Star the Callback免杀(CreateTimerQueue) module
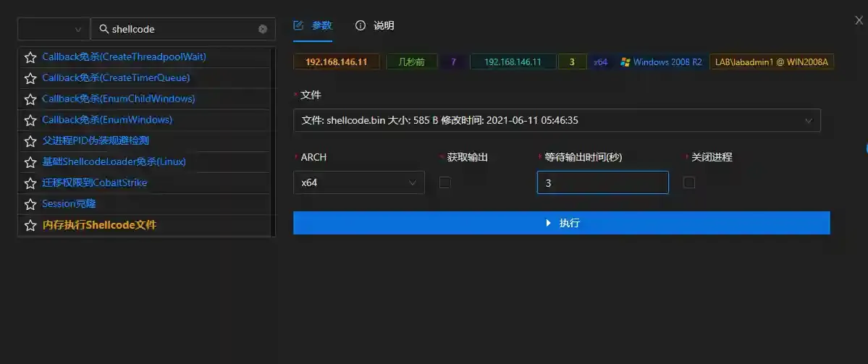The image size is (868, 364). pyautogui.click(x=30, y=78)
